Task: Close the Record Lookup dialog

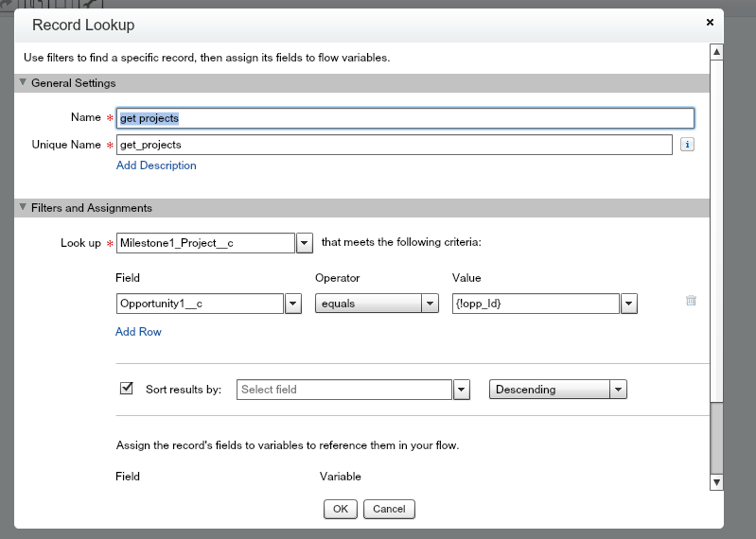Action: 710,22
